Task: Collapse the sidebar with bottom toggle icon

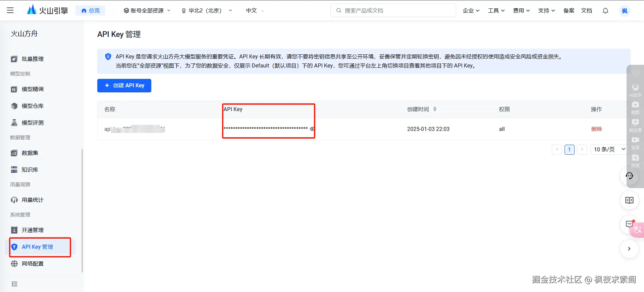Action: pyautogui.click(x=14, y=284)
